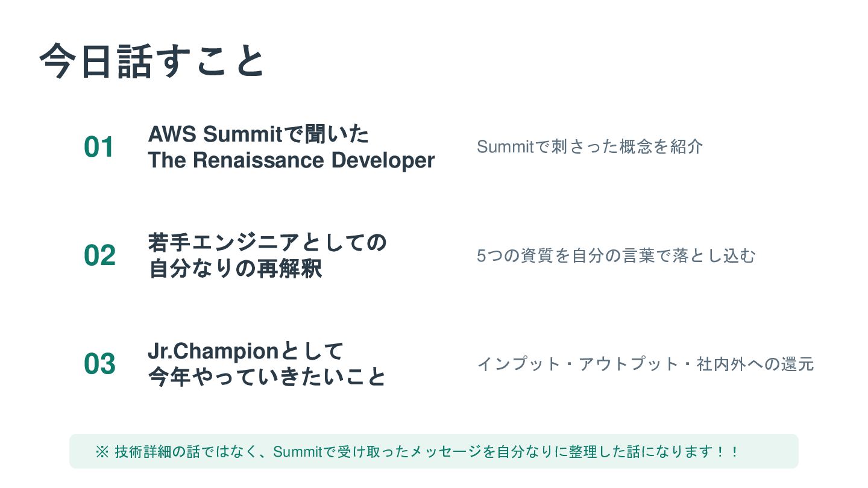The image size is (868, 488).
Task: Click the heading 若手エンジニアとしての
Action: [x=267, y=243]
